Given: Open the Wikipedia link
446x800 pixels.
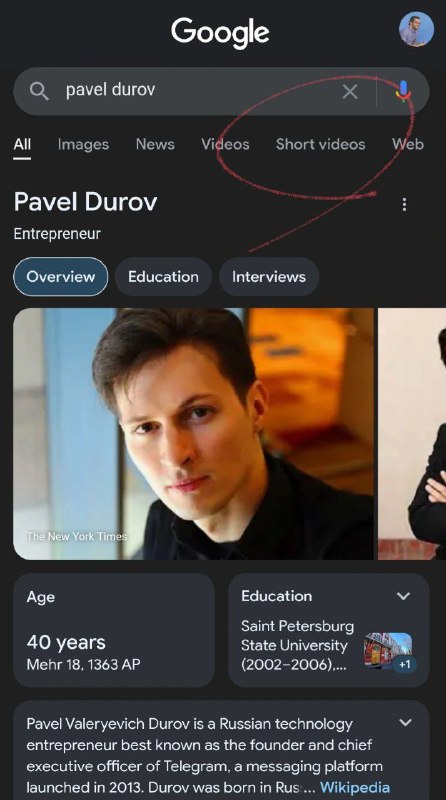Looking at the screenshot, I should coord(355,787).
